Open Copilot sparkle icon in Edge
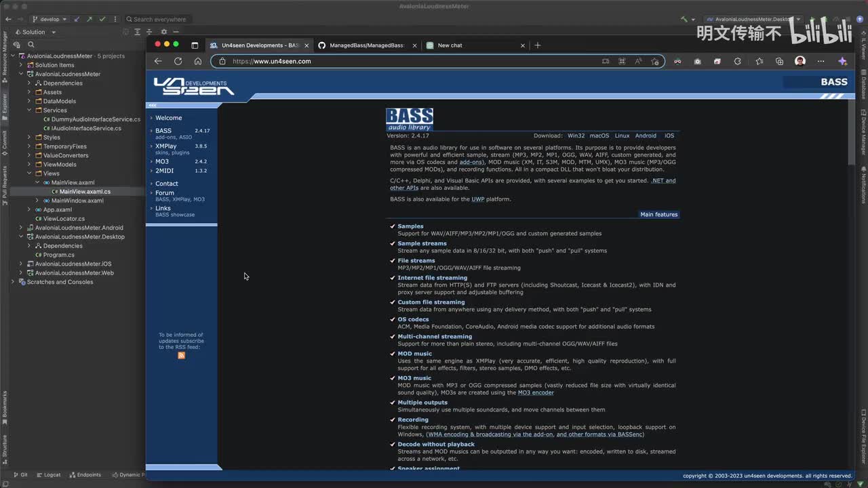 click(842, 61)
